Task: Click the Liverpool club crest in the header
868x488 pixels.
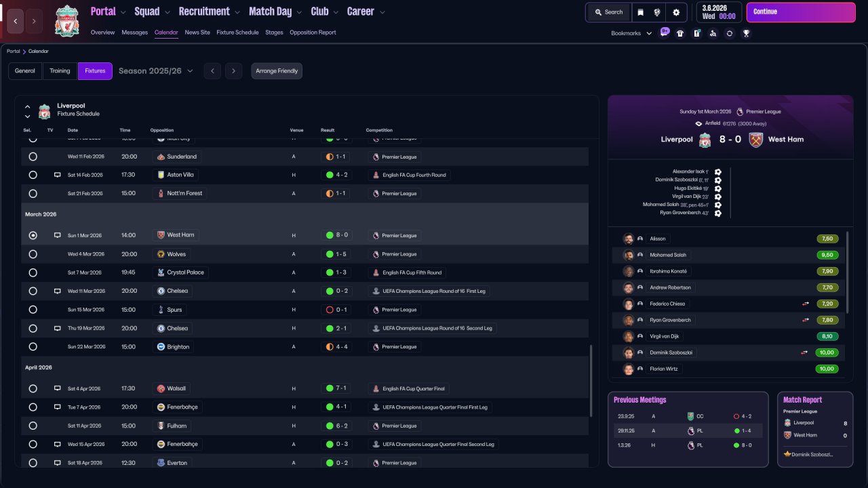Action: (x=67, y=21)
